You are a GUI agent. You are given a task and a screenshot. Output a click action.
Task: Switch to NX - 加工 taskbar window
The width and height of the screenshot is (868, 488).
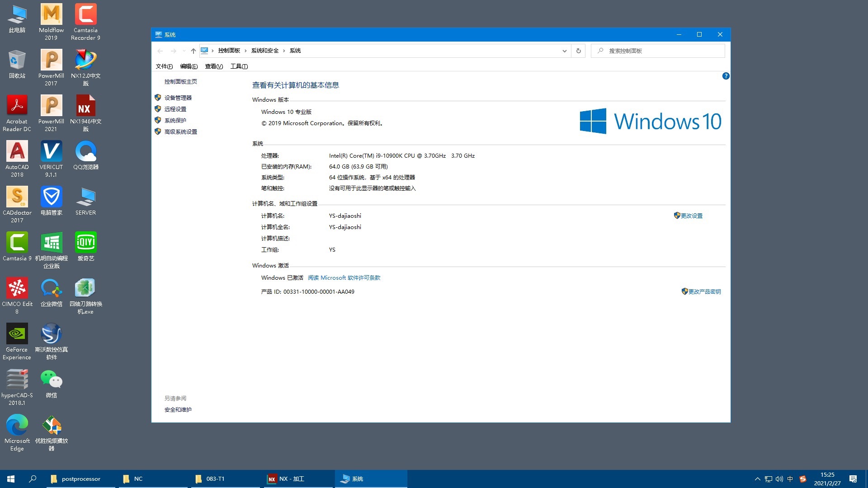[x=297, y=479]
